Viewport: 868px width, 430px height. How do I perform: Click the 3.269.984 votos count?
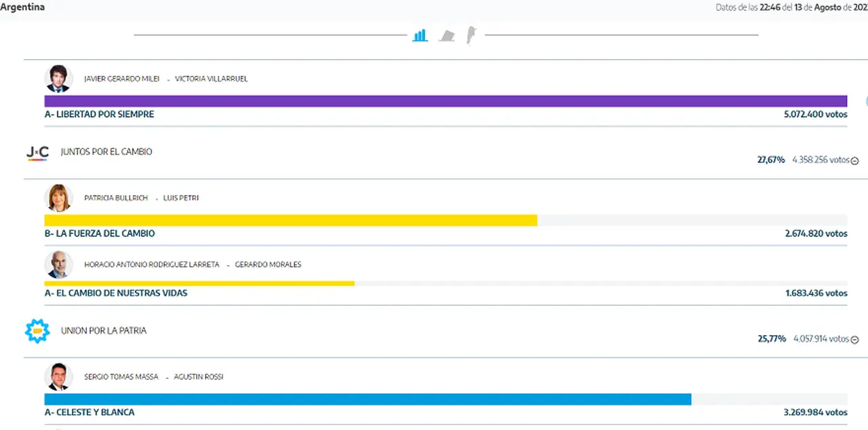click(x=816, y=412)
